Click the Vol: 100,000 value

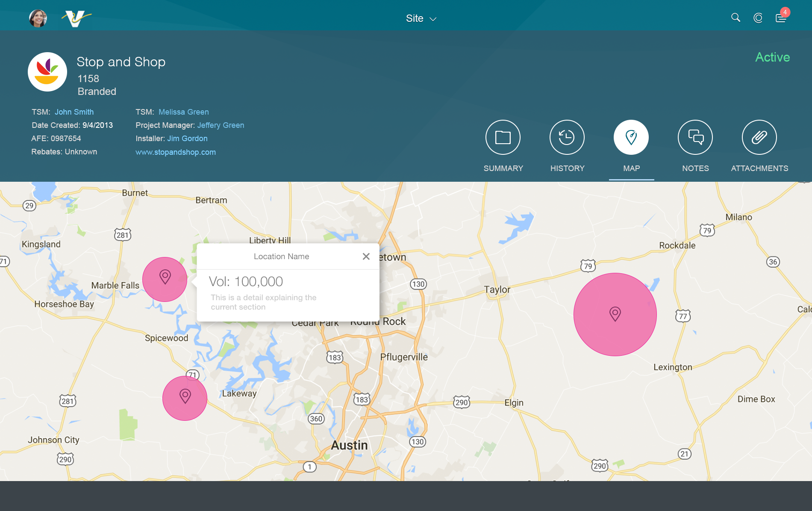246,282
